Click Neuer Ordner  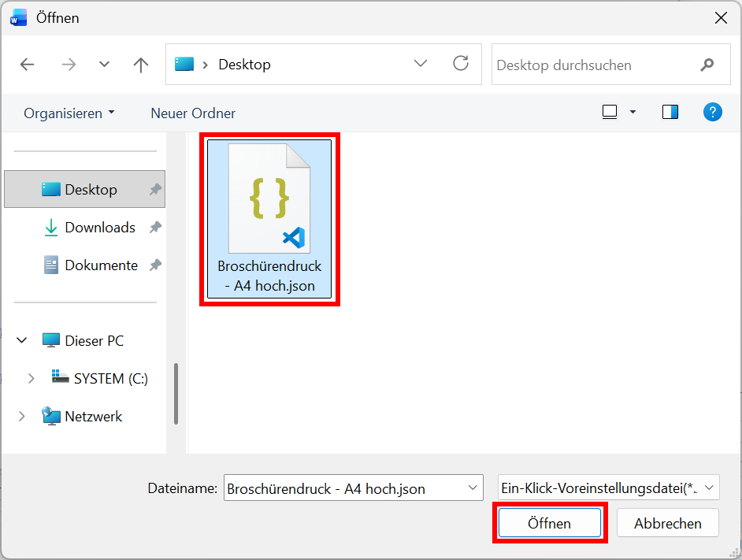193,113
